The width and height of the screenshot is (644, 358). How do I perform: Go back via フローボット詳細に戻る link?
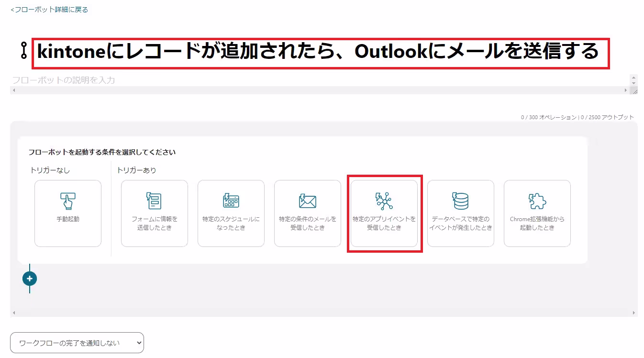pos(49,10)
